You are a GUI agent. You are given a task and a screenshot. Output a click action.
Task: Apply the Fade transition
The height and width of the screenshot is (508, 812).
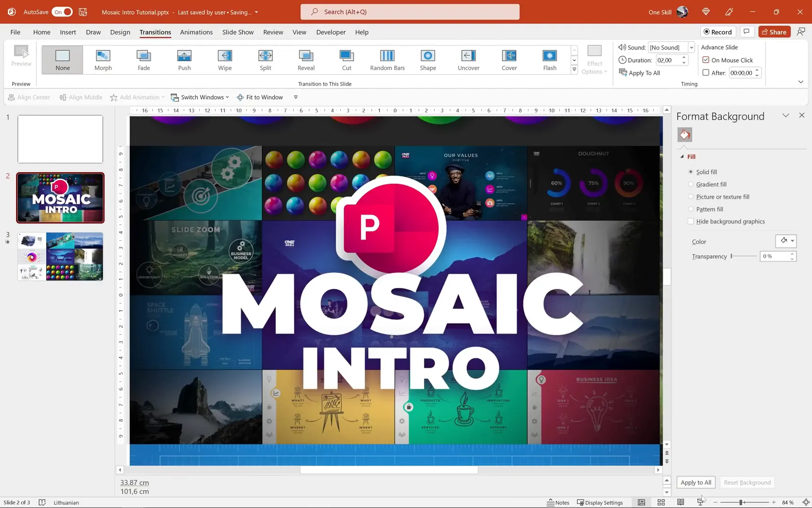(144, 60)
